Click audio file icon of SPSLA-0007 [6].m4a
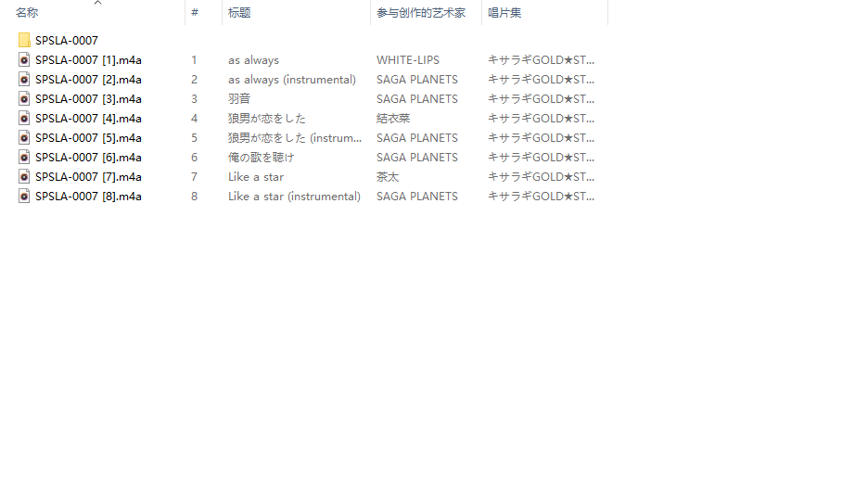This screenshot has width=868, height=496. [x=24, y=158]
